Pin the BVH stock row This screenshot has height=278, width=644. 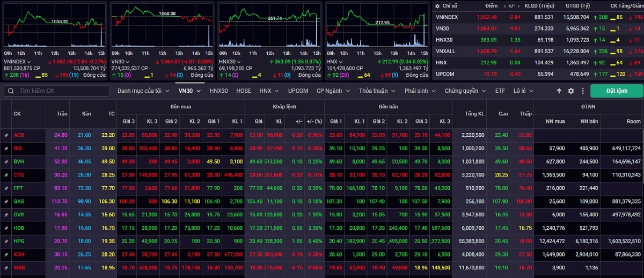(6, 161)
